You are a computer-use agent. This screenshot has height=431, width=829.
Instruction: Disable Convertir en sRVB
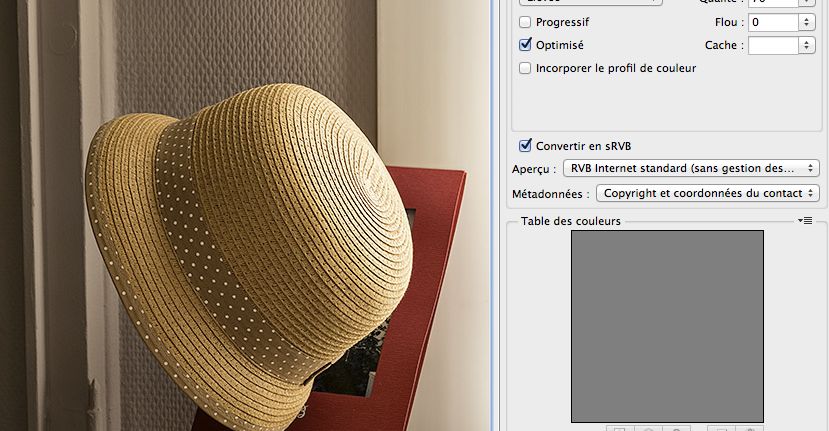tap(525, 145)
